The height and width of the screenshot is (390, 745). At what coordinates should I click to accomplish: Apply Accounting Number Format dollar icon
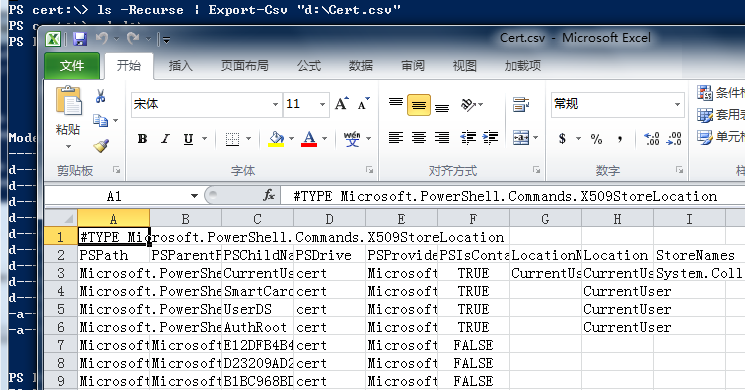tap(563, 138)
